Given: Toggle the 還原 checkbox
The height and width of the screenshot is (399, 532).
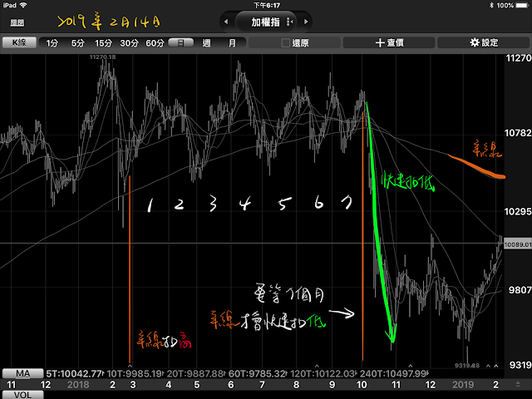Looking at the screenshot, I should pos(286,43).
